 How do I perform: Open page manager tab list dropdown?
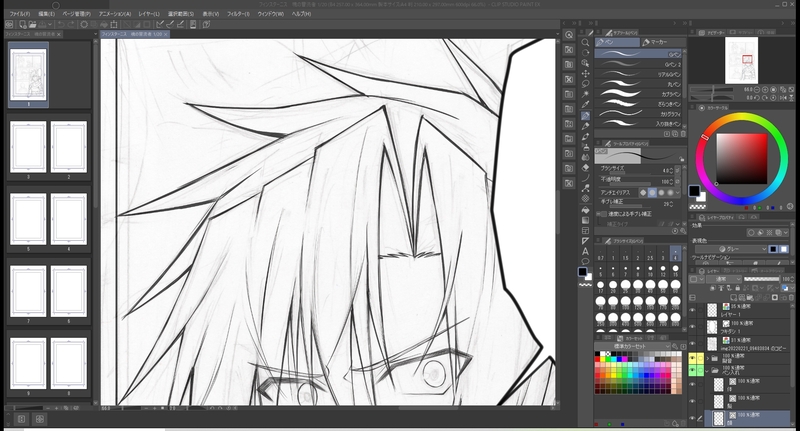[x=95, y=34]
